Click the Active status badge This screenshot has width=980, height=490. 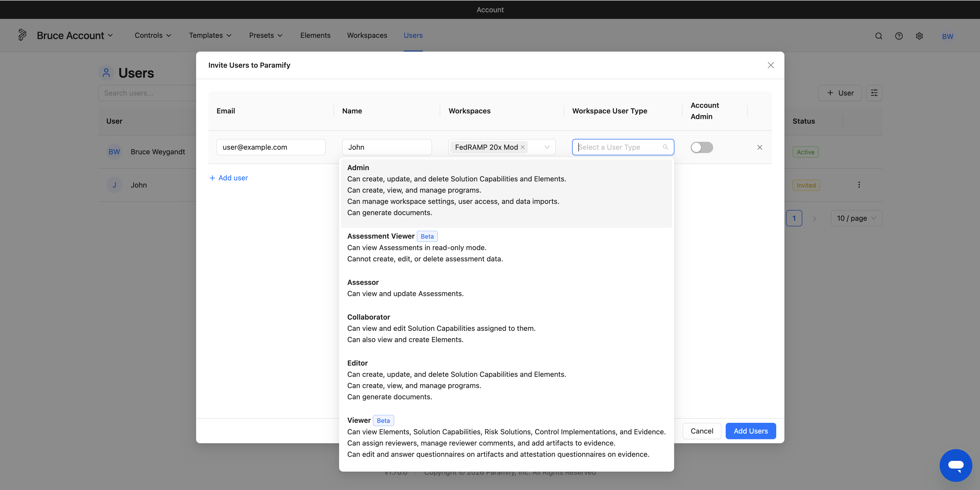point(805,152)
